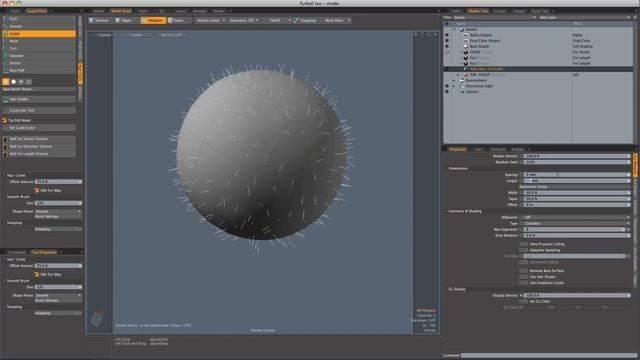Image resolution: width=640 pixels, height=360 pixels.
Task: Select the Alpha Output layer
Action: pyautogui.click(x=480, y=35)
